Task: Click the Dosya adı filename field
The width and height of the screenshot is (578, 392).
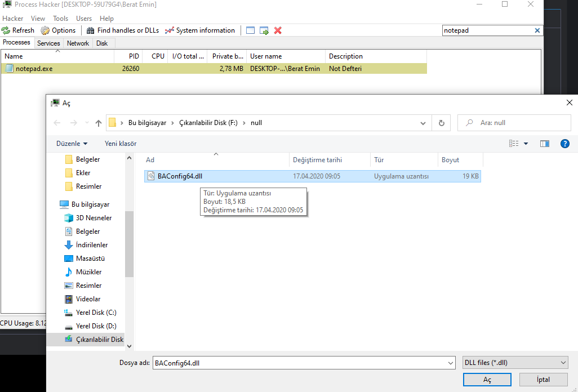Action: 304,363
